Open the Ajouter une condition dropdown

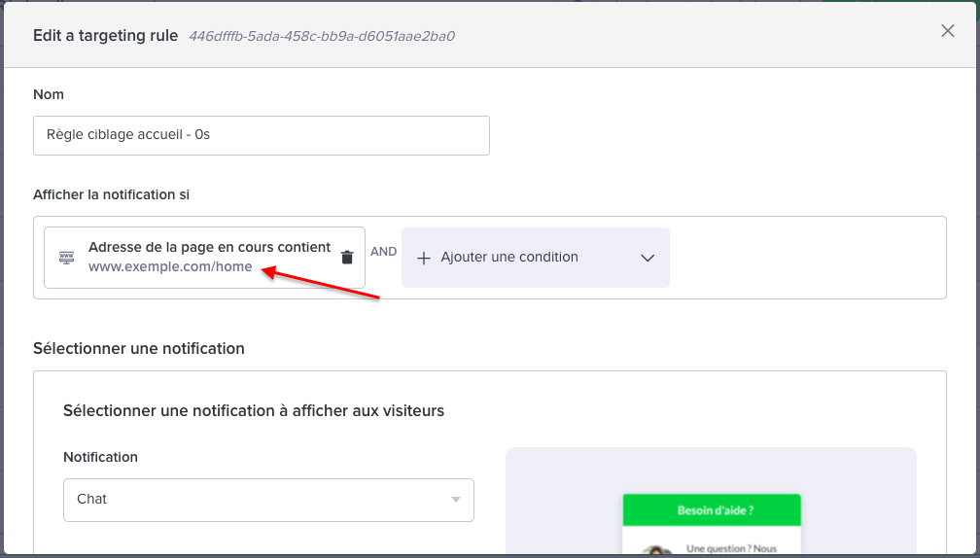pos(536,258)
